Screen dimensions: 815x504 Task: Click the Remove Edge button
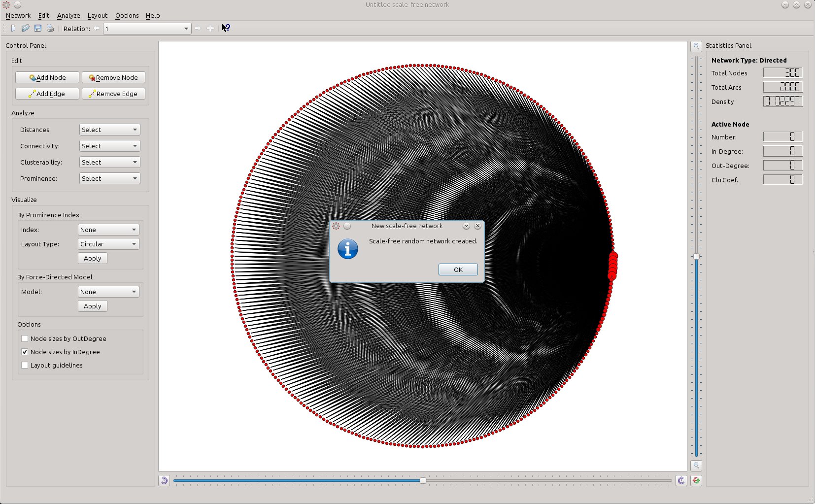[113, 94]
